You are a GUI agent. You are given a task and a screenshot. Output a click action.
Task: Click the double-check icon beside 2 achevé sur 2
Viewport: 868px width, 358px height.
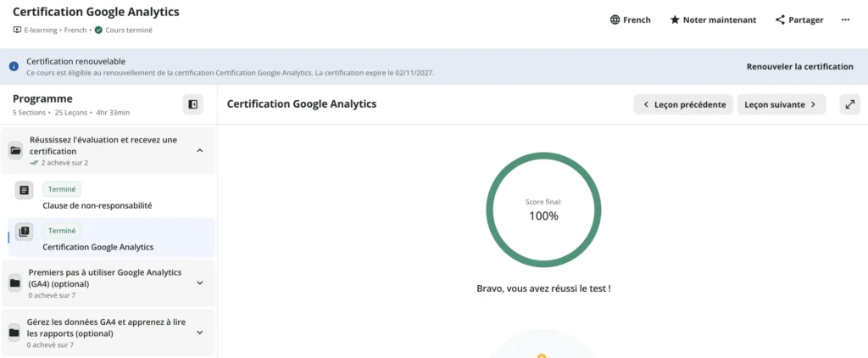(34, 163)
